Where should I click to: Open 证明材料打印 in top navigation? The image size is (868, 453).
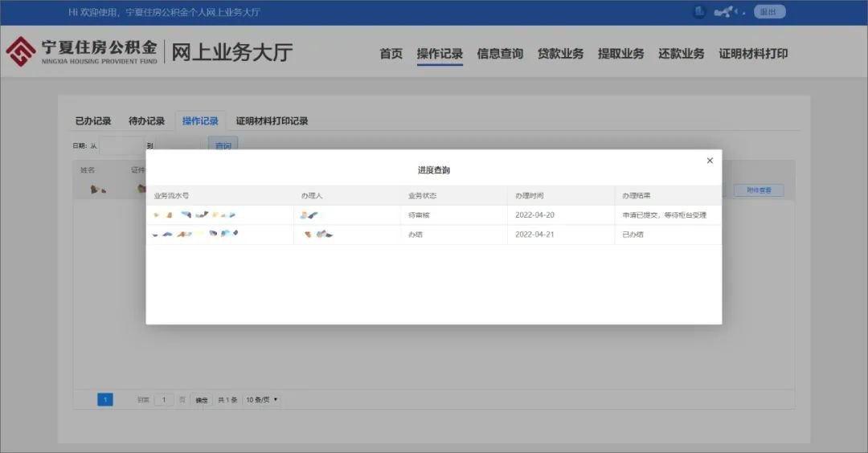(x=753, y=54)
